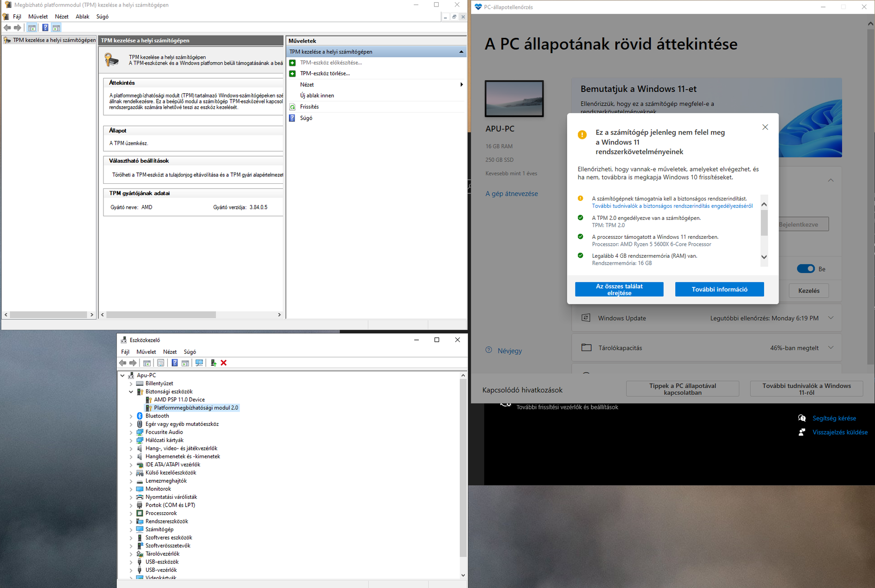Click action pane icon in Eszközkezelő toolbar

click(x=185, y=363)
